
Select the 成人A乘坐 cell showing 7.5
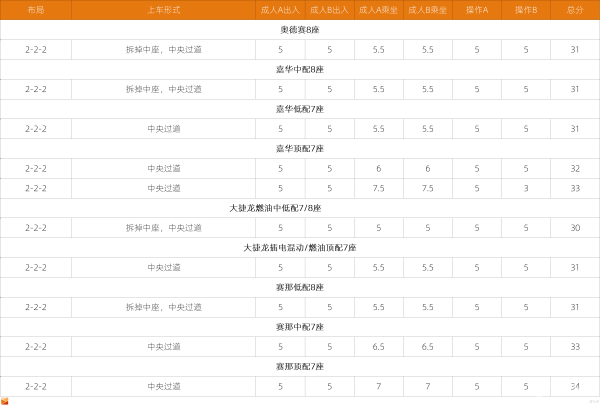pyautogui.click(x=378, y=188)
